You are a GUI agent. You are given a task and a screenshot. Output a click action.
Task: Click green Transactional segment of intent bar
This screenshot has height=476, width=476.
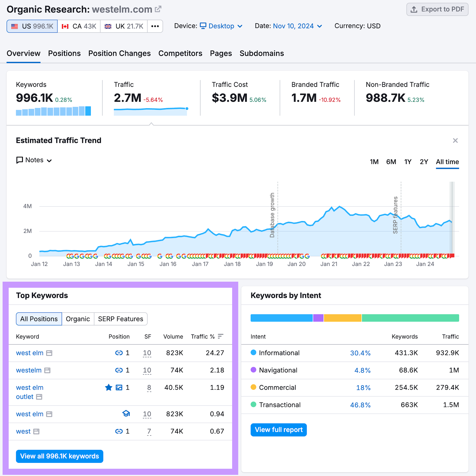click(x=411, y=318)
